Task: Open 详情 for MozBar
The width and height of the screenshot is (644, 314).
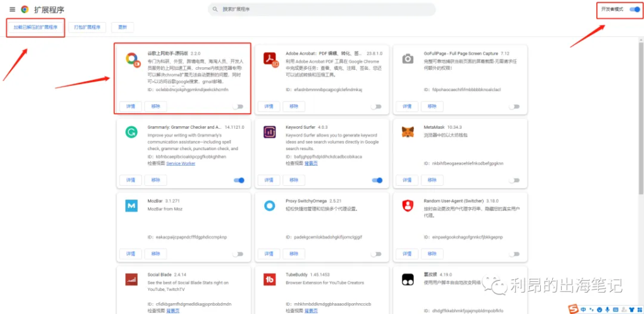Action: (x=131, y=254)
